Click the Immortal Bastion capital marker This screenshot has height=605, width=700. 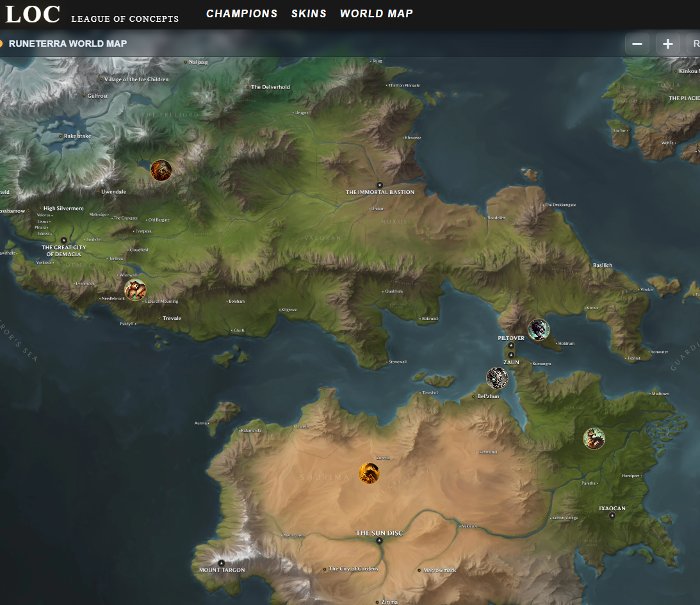(x=379, y=184)
